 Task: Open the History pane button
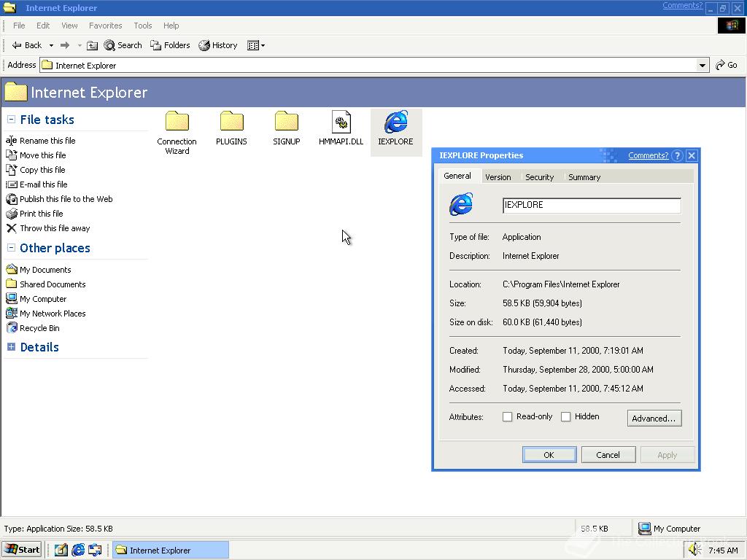pos(218,45)
